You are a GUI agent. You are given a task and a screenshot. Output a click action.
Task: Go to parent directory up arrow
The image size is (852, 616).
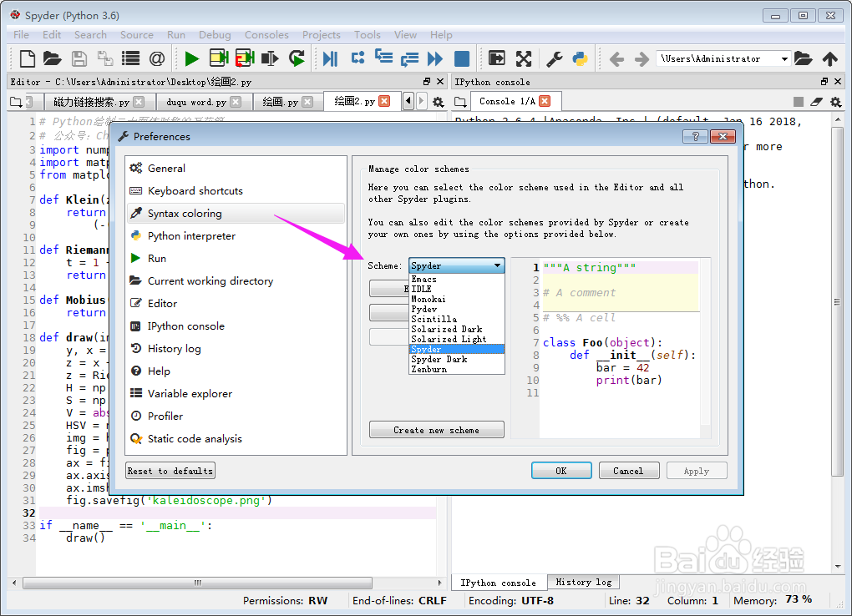point(829,58)
